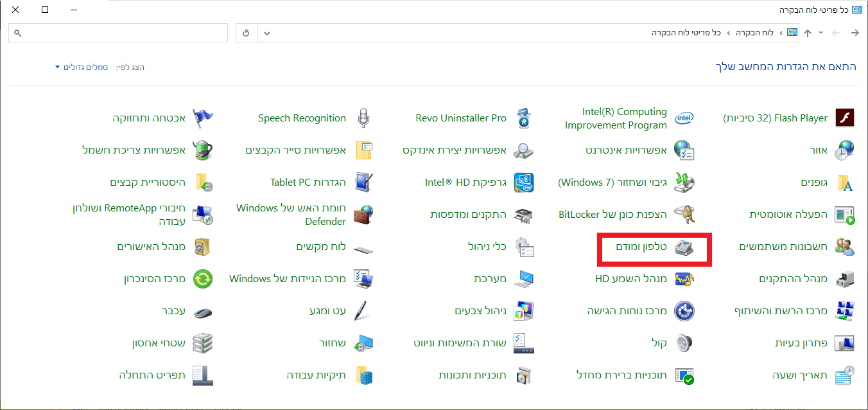
Task: Open the RemoteApp connections icon
Action: (203, 215)
